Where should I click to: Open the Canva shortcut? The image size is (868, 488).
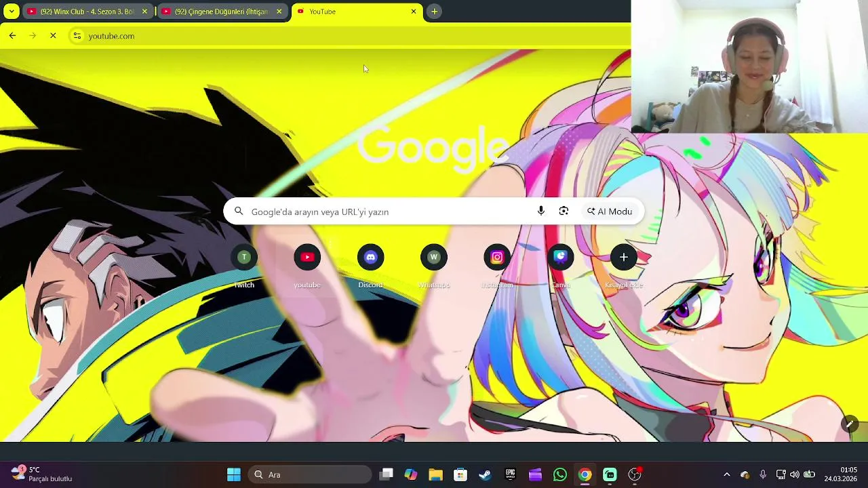560,266
